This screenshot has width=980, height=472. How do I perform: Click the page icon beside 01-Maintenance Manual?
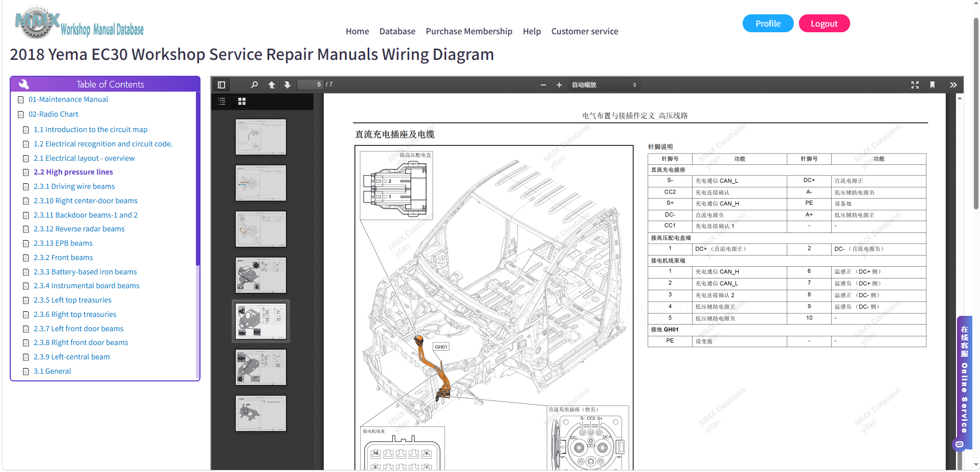(x=21, y=100)
